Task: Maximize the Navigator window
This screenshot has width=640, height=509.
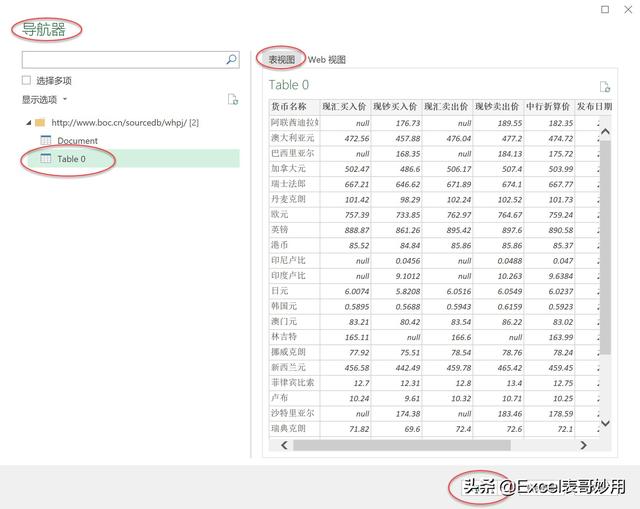Action: tap(605, 9)
